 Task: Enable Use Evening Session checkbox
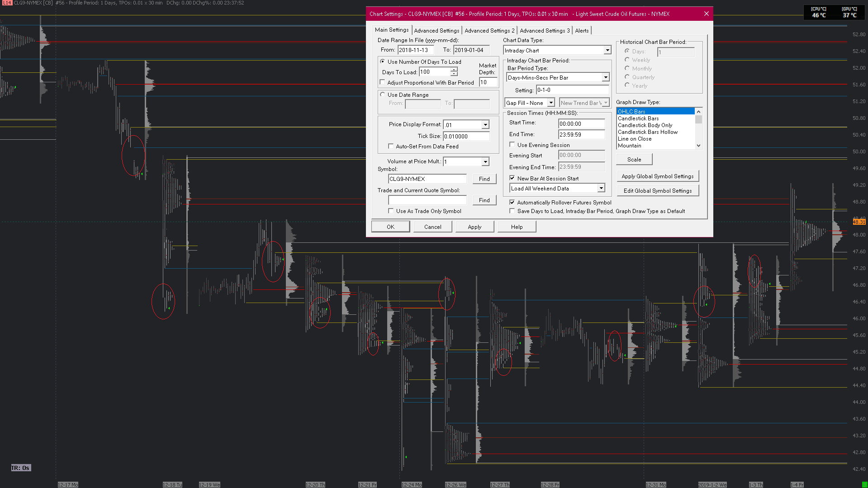pyautogui.click(x=512, y=145)
